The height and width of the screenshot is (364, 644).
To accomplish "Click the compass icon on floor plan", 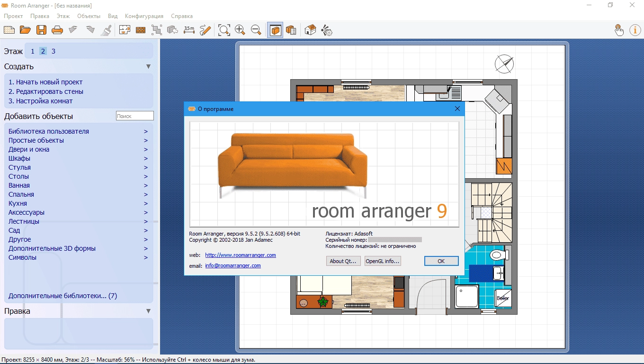I will click(x=504, y=64).
